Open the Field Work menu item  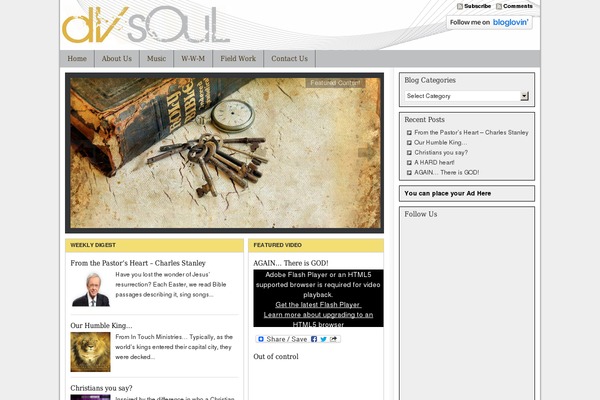(238, 59)
